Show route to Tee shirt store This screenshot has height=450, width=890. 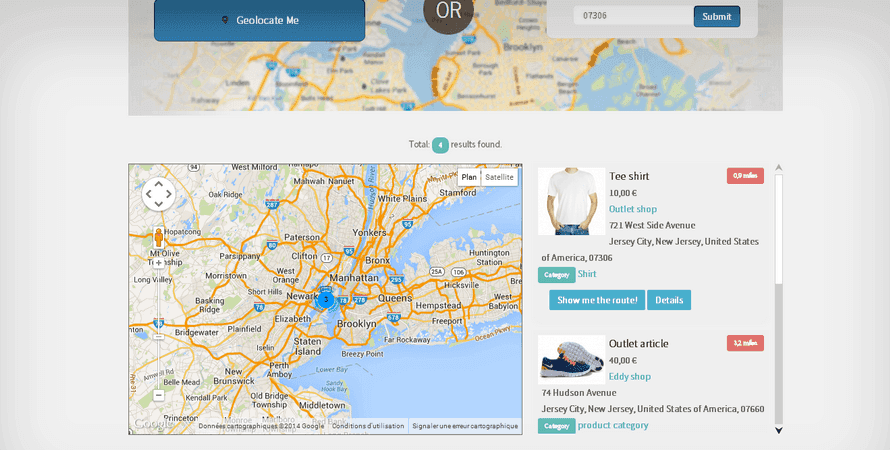coord(597,300)
